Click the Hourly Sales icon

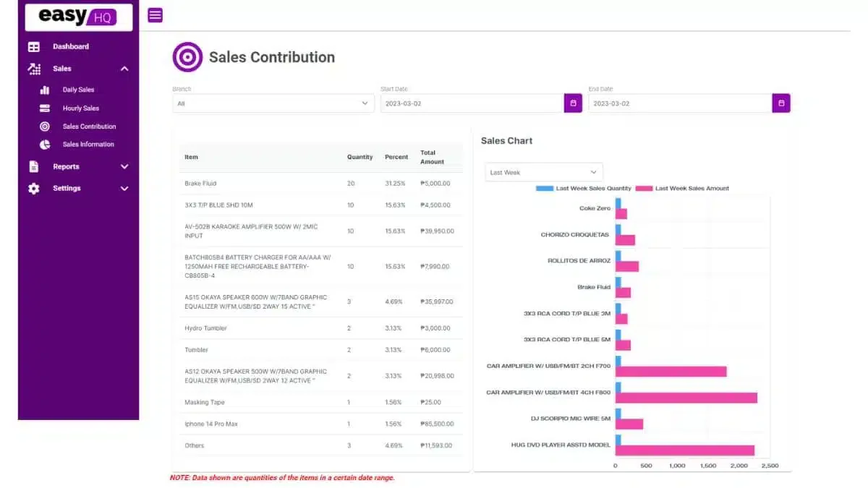pos(45,108)
